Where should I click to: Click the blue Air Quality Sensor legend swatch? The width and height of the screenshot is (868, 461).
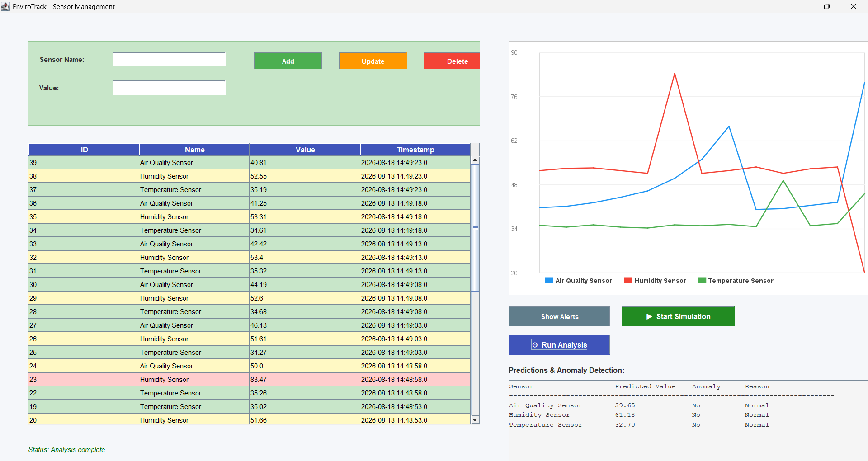click(549, 280)
